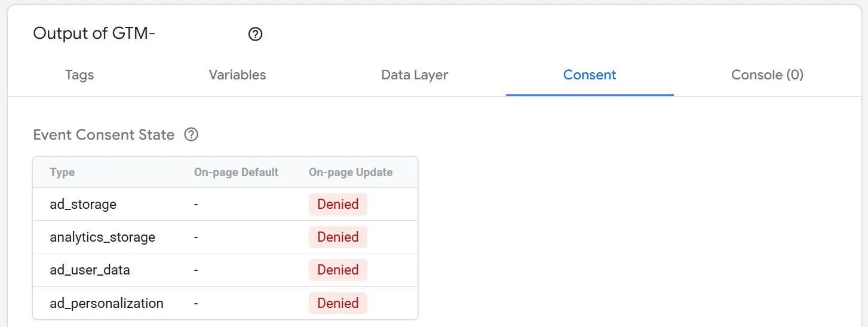Select the ad_personalization row label

click(106, 303)
